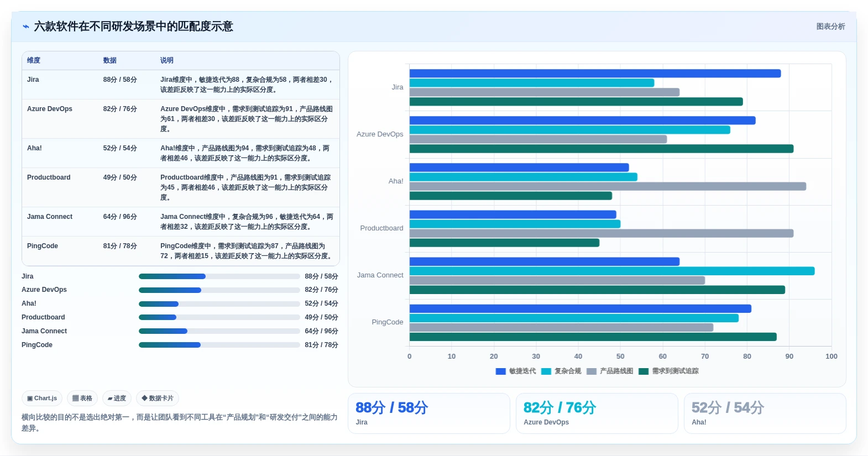Click the Jira description text in table
The width and height of the screenshot is (868, 456).
tap(247, 85)
